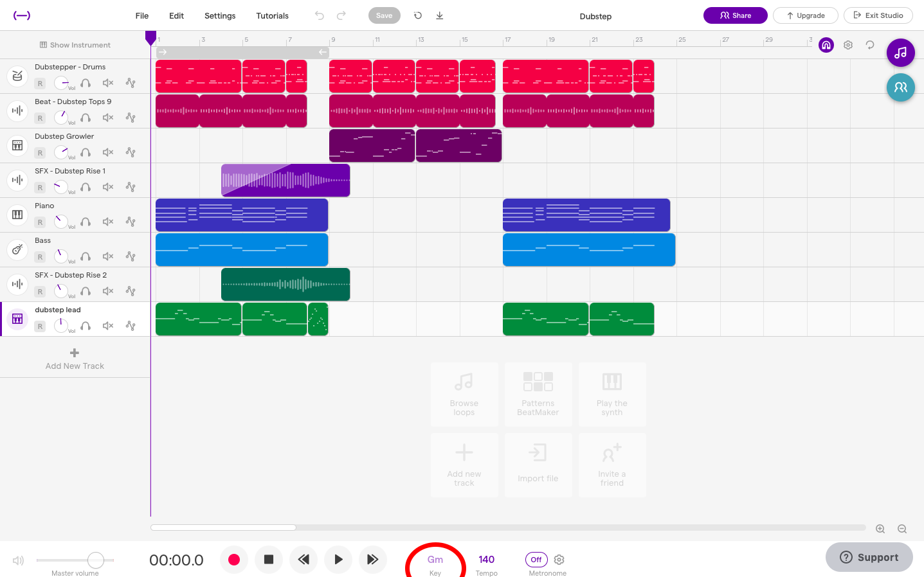Turn on the Metronome
This screenshot has width=924, height=577.
point(536,560)
